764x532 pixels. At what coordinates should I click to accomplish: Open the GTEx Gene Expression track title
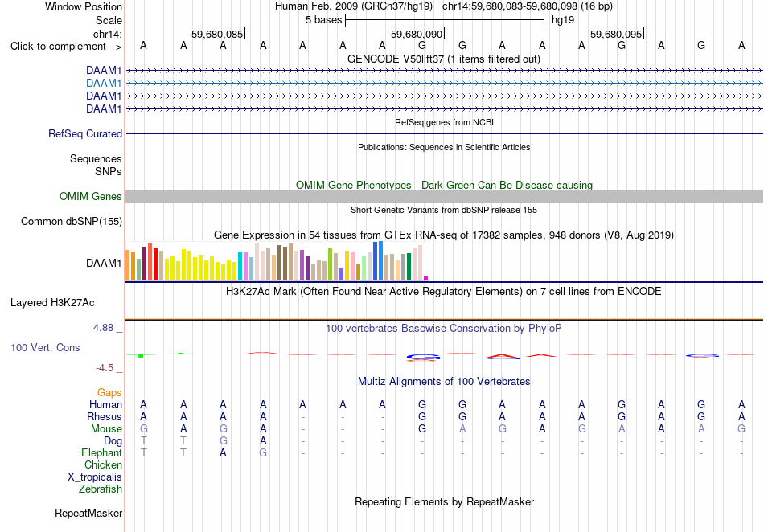(443, 235)
